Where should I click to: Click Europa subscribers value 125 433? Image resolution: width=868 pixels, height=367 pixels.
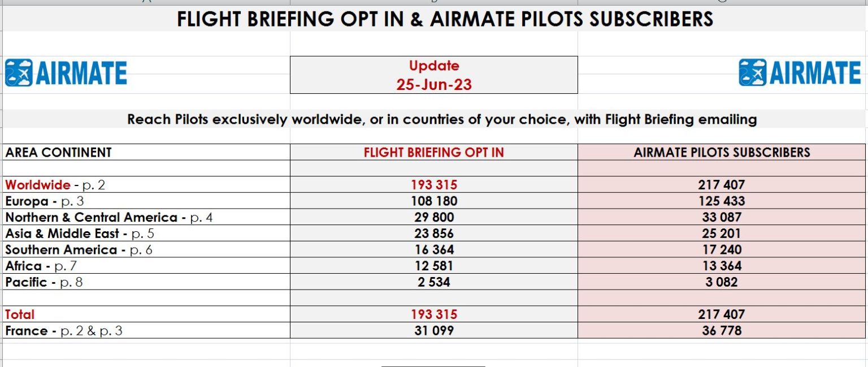[722, 201]
